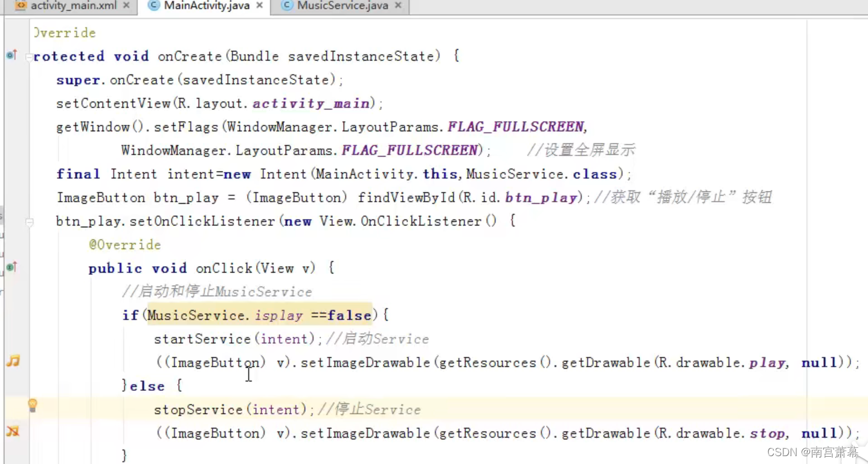Click 'View.OnClickListener()' anonymous class
Image resolution: width=868 pixels, height=464 pixels.
[x=408, y=221]
